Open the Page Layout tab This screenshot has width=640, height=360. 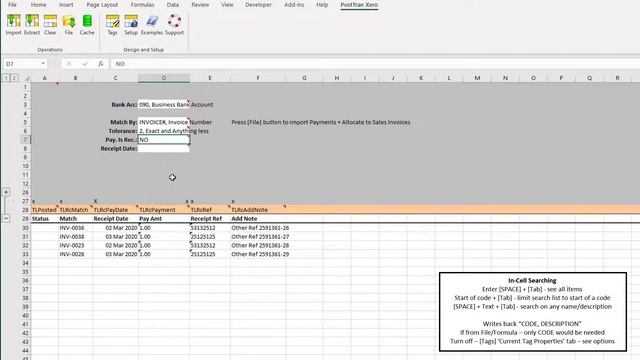pos(102,5)
